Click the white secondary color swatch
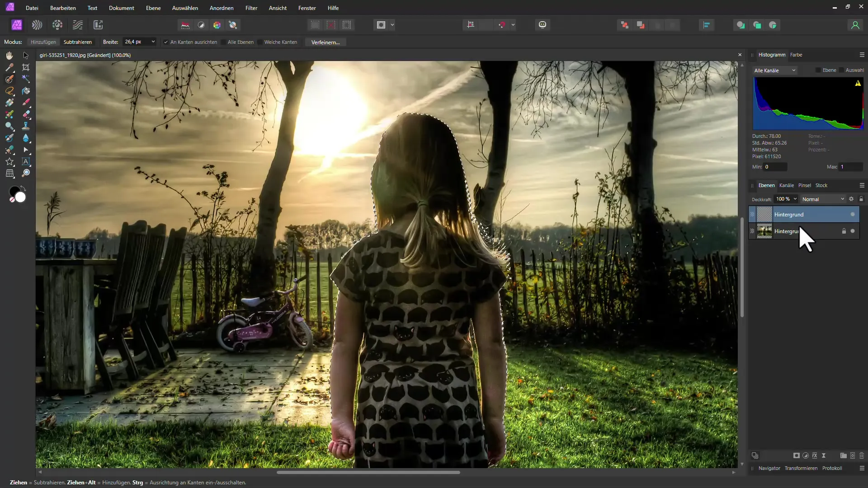This screenshot has height=488, width=868. 21,197
